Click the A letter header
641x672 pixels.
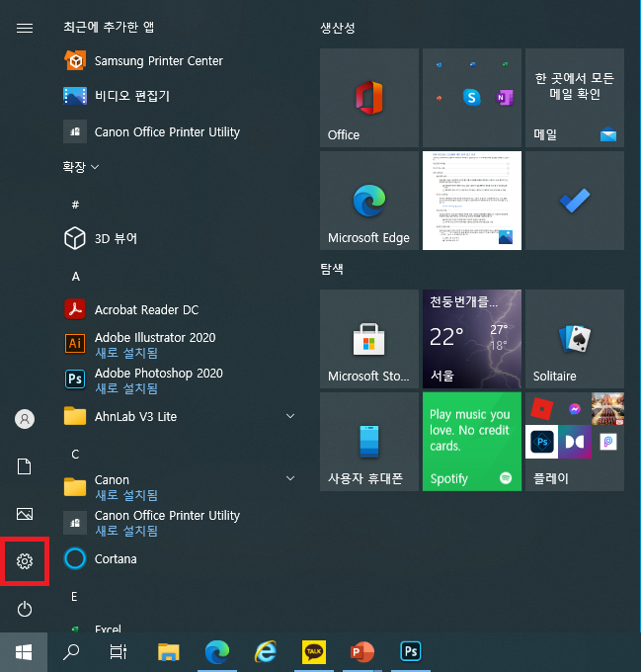pos(75,277)
